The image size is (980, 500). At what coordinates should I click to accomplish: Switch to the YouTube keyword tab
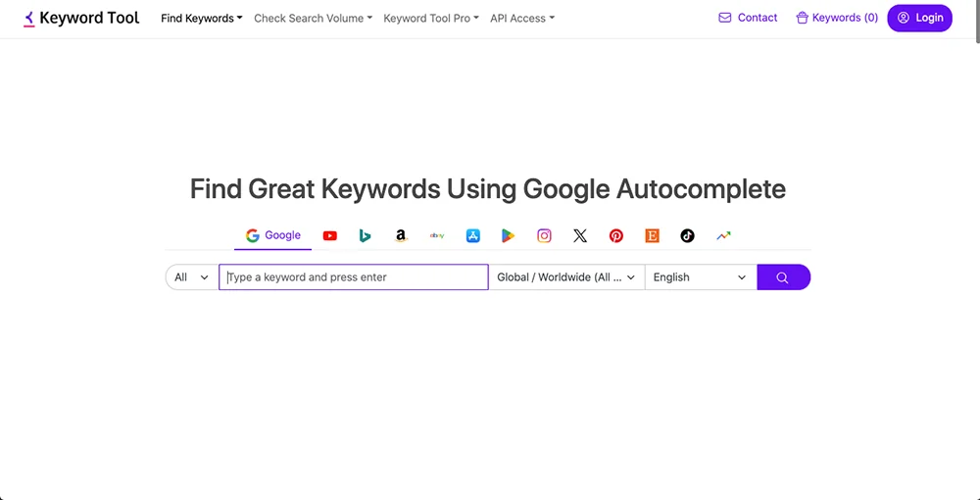(x=329, y=235)
